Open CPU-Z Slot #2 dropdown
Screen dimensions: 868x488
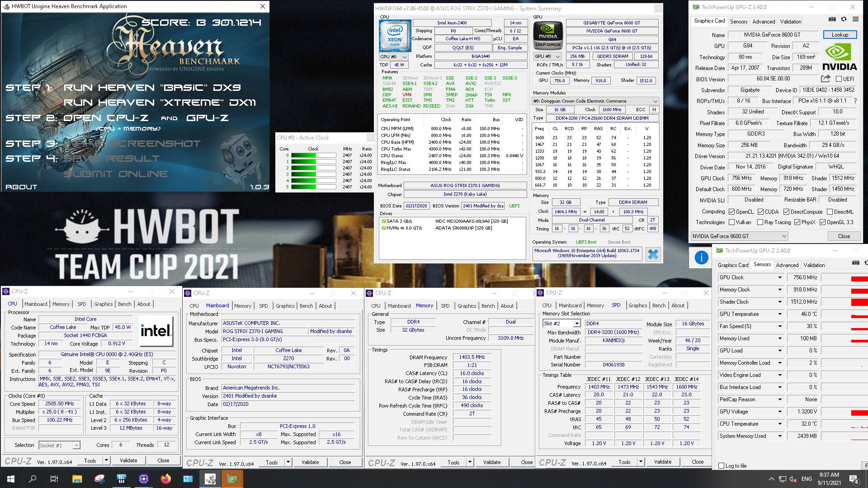(x=561, y=324)
